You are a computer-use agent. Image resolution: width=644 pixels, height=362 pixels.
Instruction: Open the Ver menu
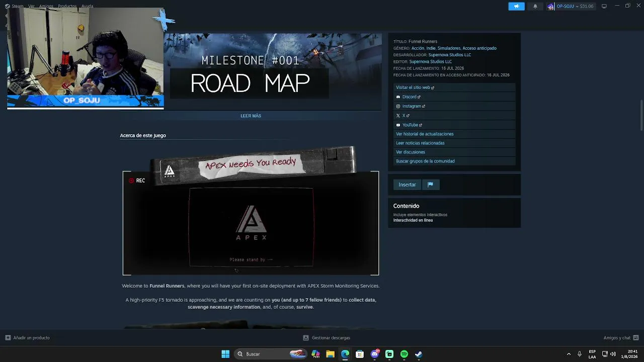click(31, 6)
